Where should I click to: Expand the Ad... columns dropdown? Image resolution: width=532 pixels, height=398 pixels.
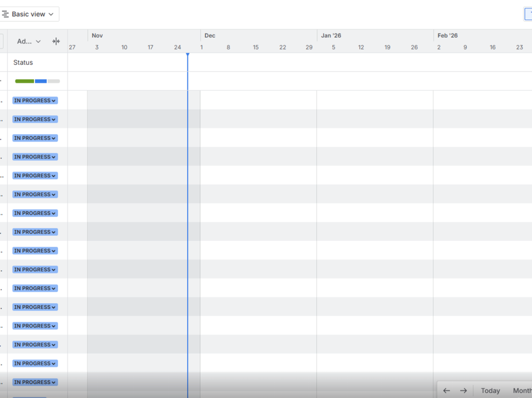point(29,42)
